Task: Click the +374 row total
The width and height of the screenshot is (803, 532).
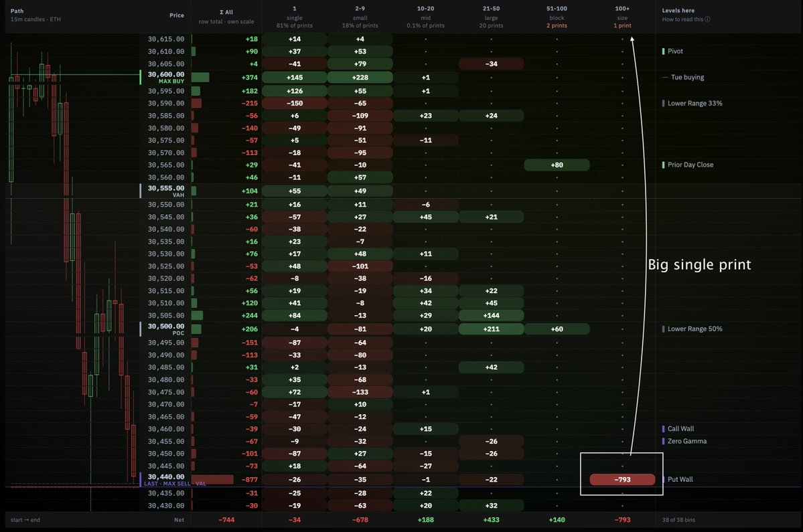Action: [249, 77]
